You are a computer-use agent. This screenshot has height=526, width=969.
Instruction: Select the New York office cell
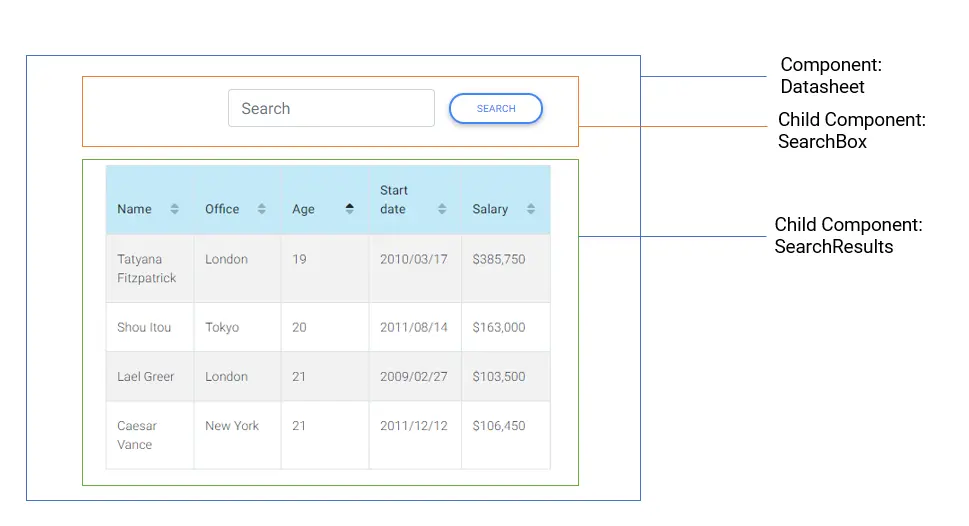click(237, 435)
